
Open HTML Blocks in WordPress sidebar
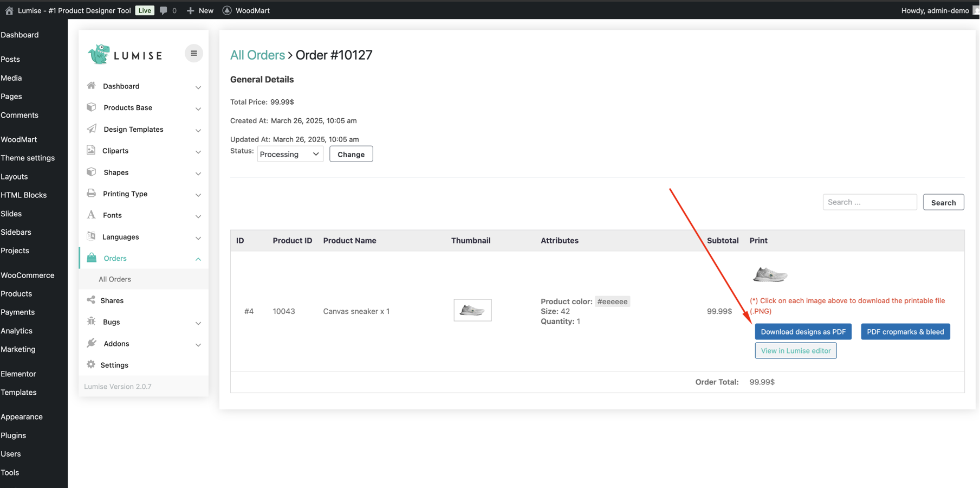tap(24, 195)
